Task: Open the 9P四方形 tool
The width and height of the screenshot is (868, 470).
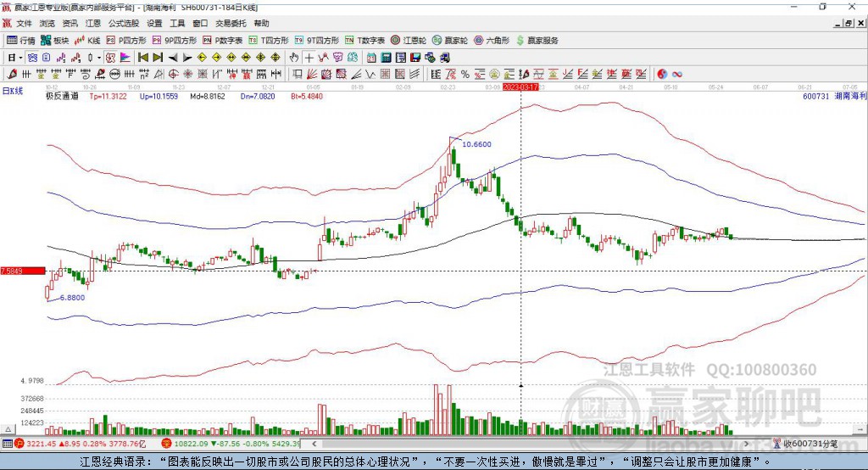Action: coord(175,41)
